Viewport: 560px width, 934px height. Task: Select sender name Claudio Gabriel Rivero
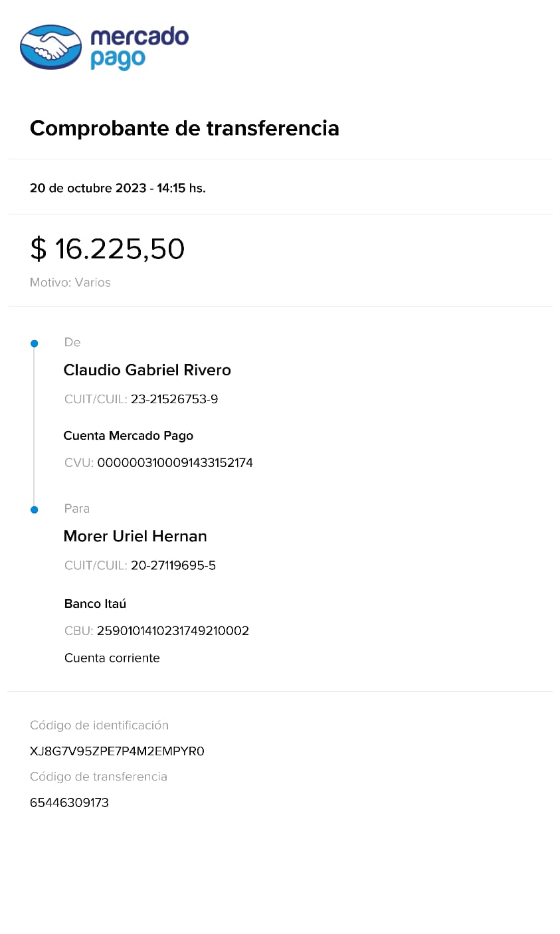(147, 370)
